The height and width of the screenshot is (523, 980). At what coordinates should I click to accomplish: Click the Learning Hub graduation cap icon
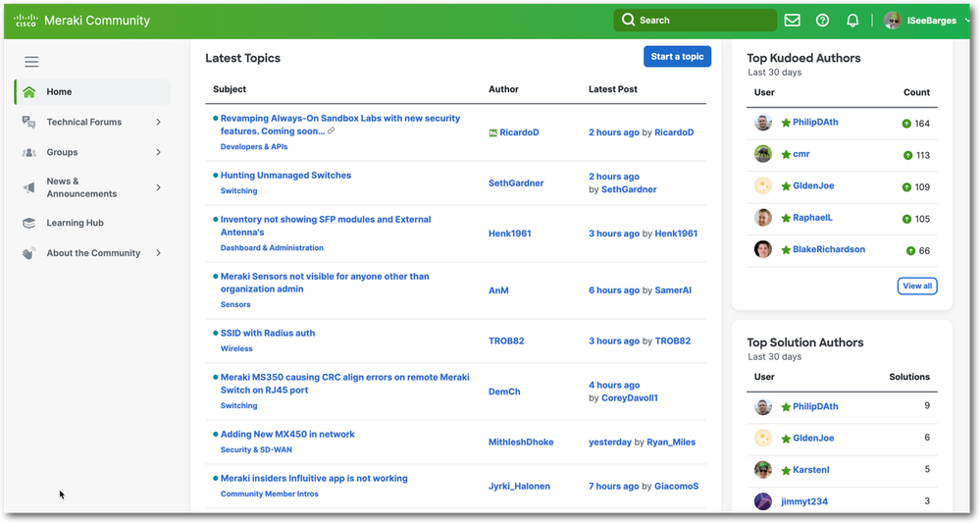coord(28,223)
